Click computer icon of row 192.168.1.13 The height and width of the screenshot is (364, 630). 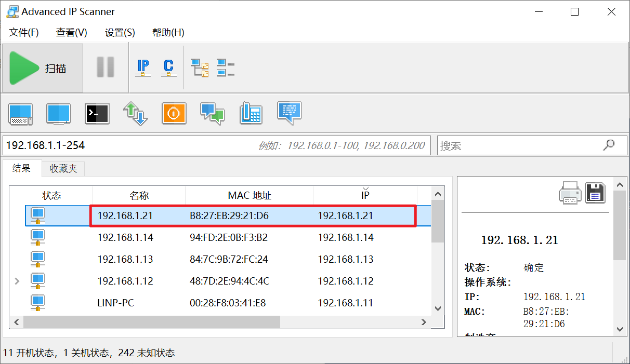pyautogui.click(x=38, y=259)
